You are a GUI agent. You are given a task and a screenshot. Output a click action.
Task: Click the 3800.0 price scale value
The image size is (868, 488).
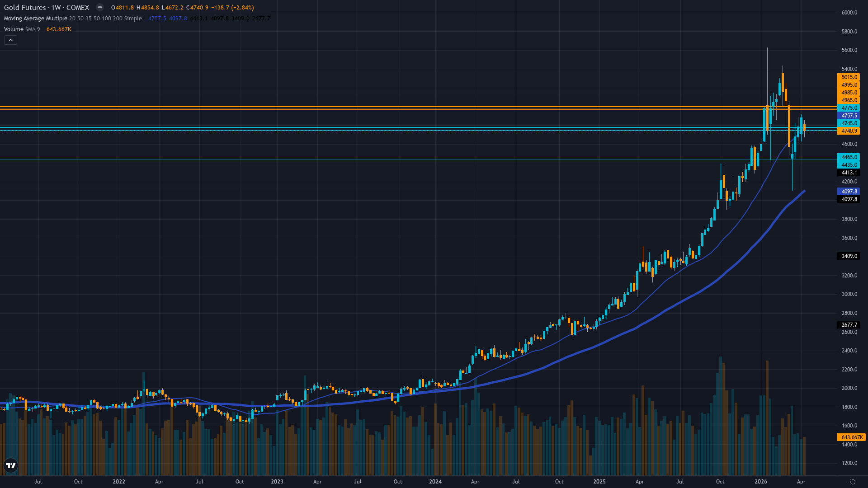[849, 219]
